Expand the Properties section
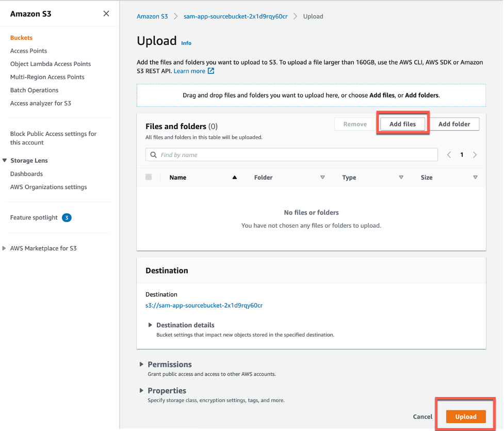Image resolution: width=504 pixels, height=431 pixels. (141, 390)
